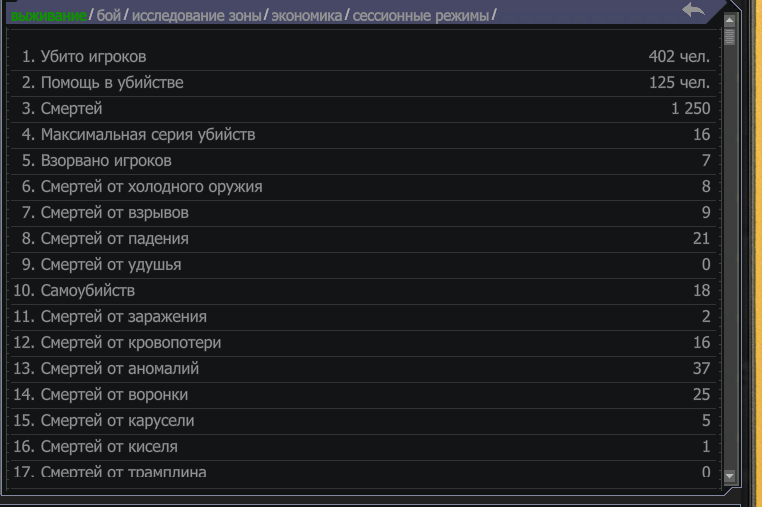Viewport: 762px width, 507px height.
Task: Select the Взорвано игроков row
Action: pos(363,161)
